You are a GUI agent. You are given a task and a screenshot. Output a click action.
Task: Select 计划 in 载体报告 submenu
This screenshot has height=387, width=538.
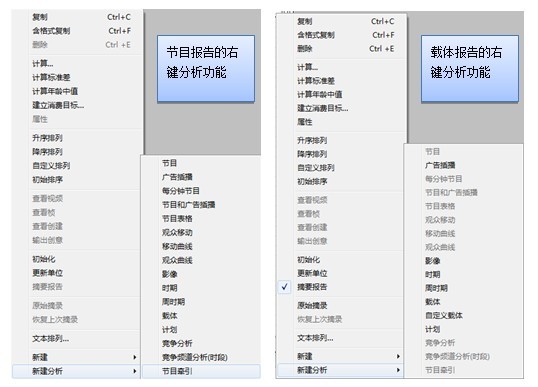click(x=433, y=329)
